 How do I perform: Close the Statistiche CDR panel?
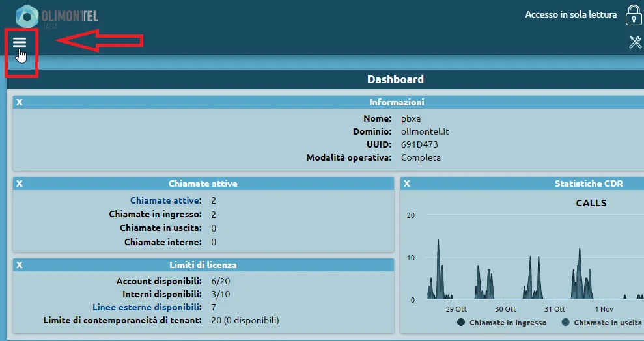point(407,184)
